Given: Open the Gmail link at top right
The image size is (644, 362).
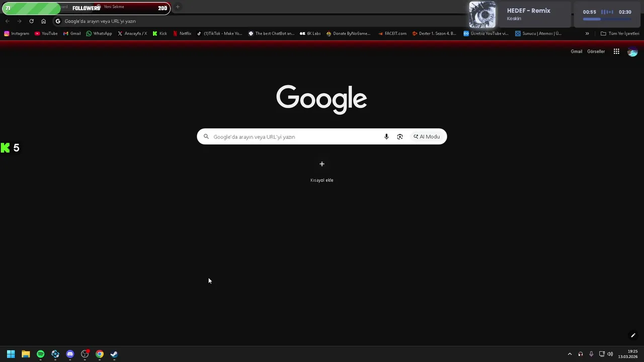Looking at the screenshot, I should 577,51.
